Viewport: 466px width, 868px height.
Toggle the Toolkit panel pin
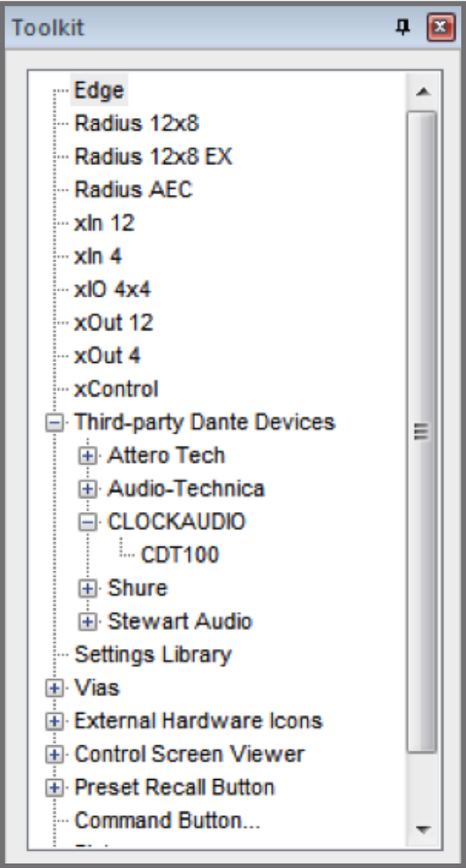point(404,25)
